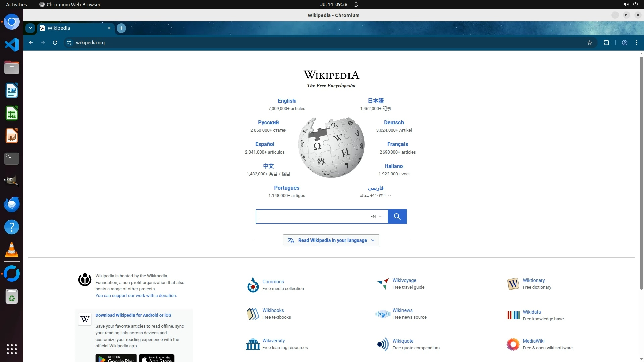Screen dimensions: 644x362
Task: Open the Commons project logo
Action: [x=253, y=285]
